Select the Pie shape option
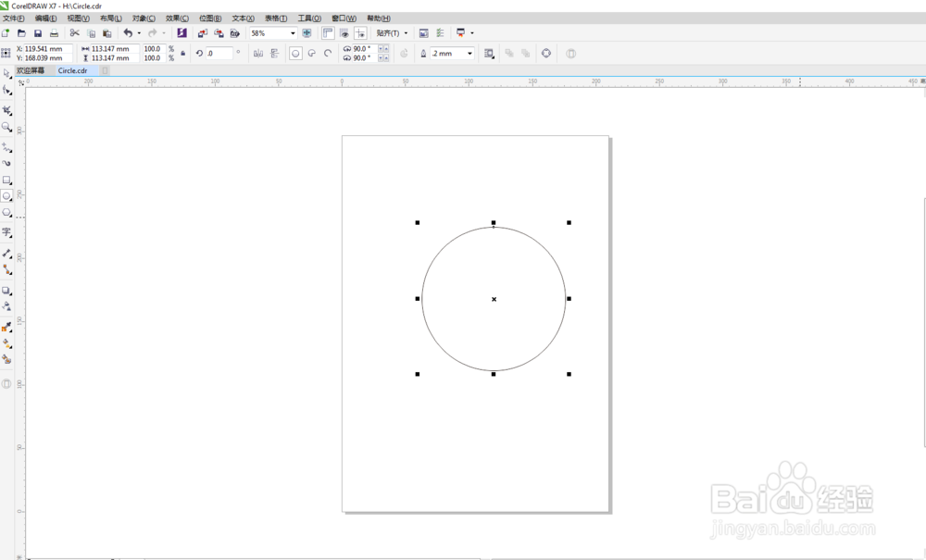 click(312, 53)
